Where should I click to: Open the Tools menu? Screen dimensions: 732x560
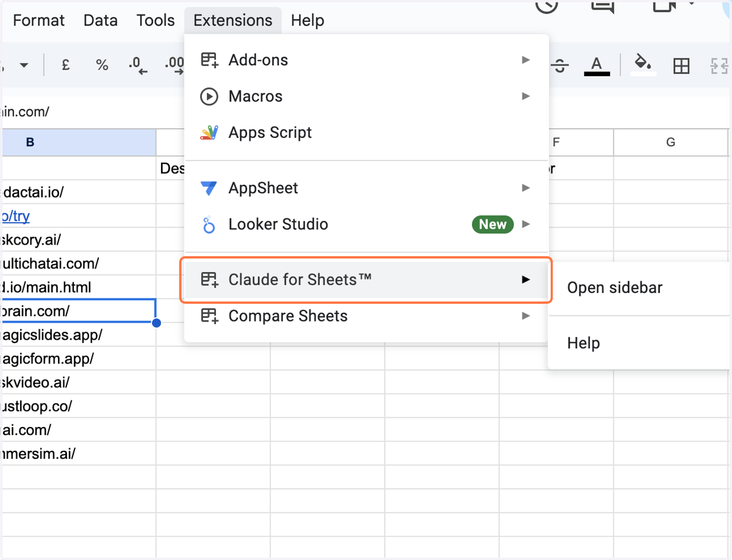[156, 20]
